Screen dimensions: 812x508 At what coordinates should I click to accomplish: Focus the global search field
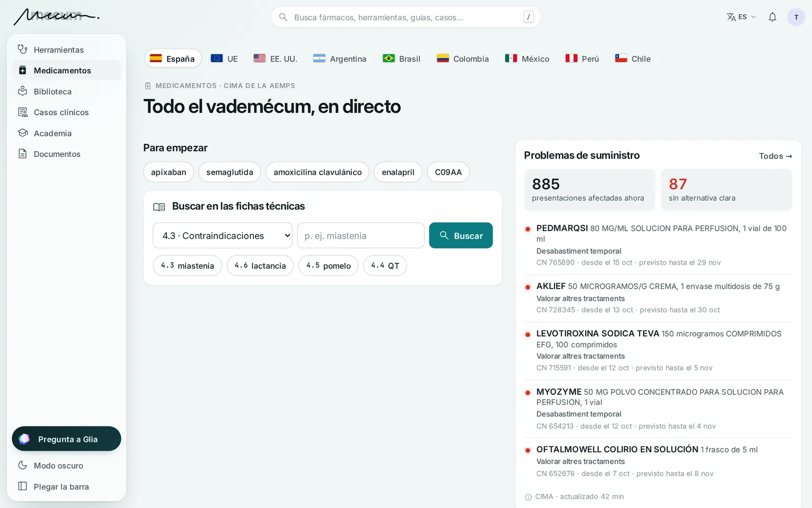[x=406, y=17]
